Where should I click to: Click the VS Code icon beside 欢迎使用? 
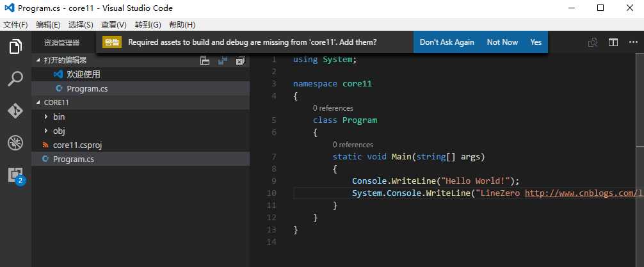[58, 74]
